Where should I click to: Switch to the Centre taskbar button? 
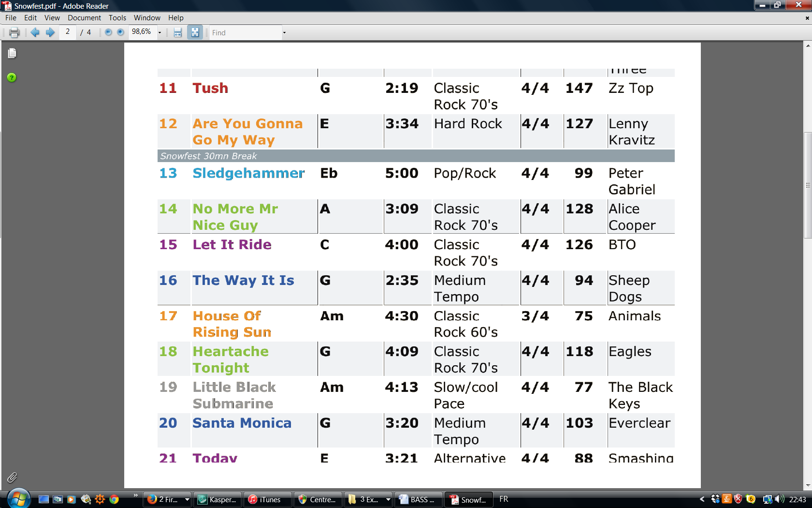(318, 499)
